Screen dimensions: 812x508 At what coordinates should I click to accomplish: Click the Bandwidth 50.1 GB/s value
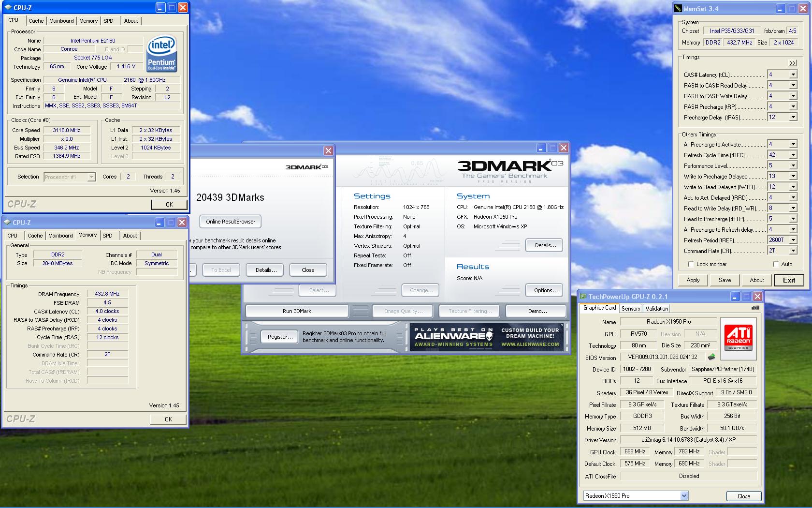click(x=732, y=428)
